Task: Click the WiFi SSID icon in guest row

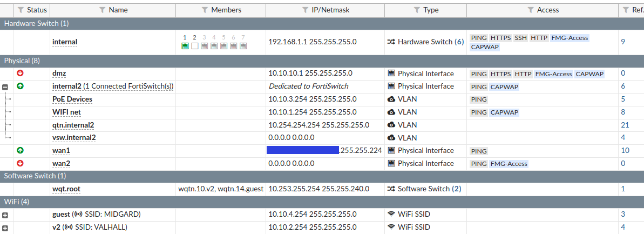Action: 391,214
